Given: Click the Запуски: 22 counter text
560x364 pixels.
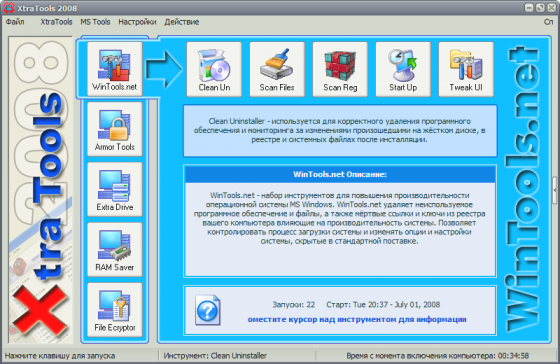Looking at the screenshot, I should (x=294, y=305).
